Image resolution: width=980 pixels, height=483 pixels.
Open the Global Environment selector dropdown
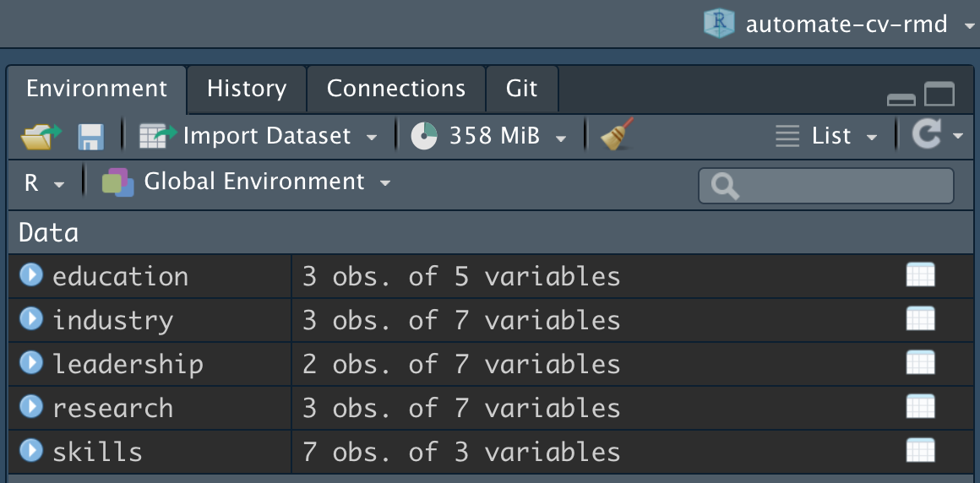(x=246, y=182)
